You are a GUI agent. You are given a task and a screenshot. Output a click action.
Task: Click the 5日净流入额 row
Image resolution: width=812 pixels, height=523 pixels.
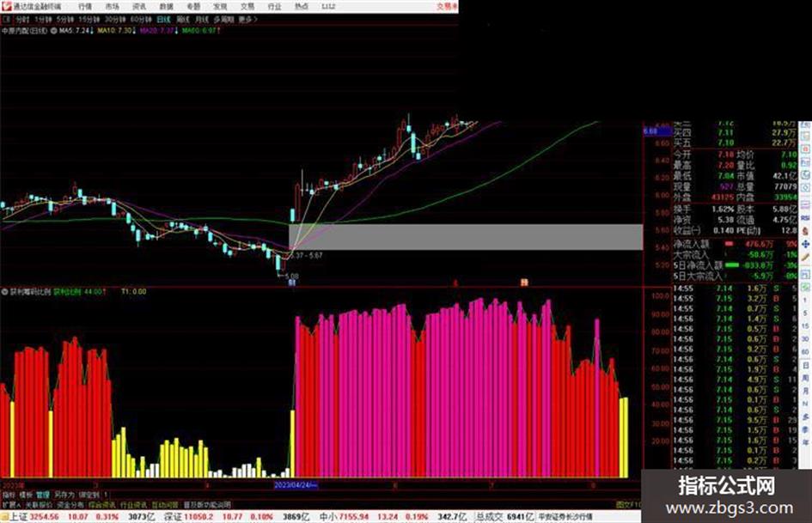[736, 265]
